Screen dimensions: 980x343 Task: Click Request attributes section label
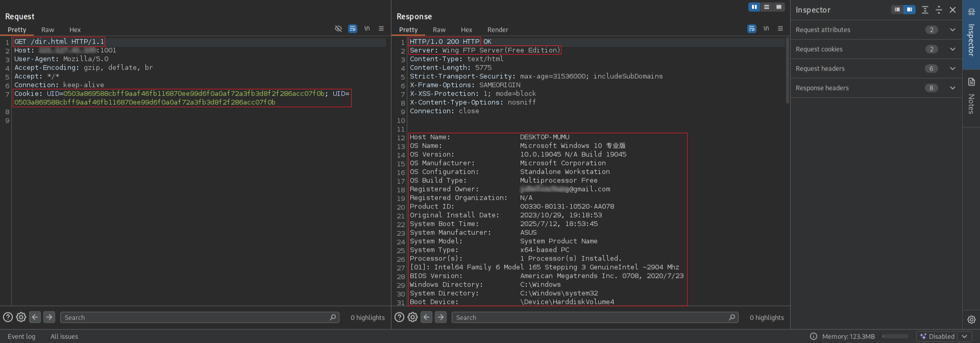(x=823, y=30)
